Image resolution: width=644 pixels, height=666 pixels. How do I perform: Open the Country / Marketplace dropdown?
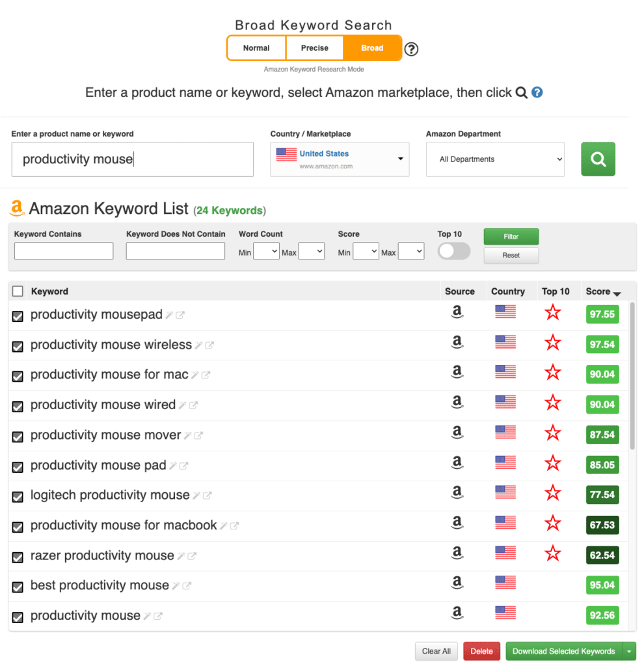[340, 159]
